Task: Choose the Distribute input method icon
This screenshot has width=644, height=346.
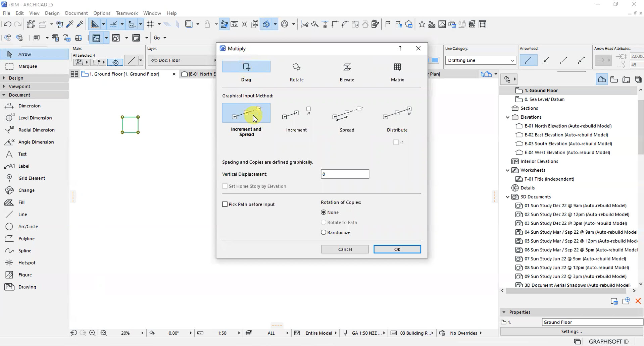Action: pyautogui.click(x=397, y=114)
